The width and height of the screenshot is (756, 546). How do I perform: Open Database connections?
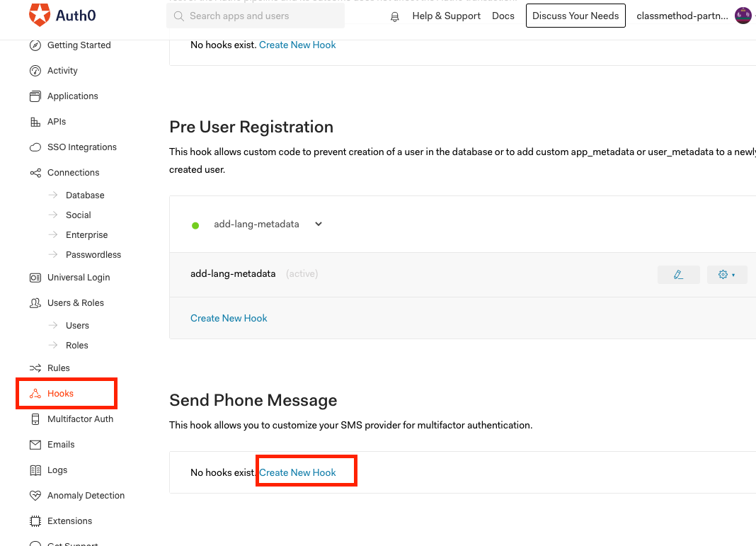(x=85, y=195)
